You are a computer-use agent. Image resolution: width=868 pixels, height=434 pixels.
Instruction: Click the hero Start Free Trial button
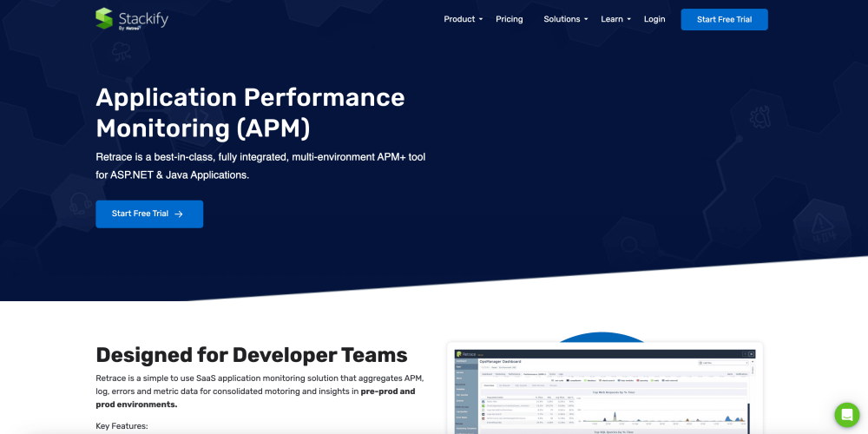(148, 214)
